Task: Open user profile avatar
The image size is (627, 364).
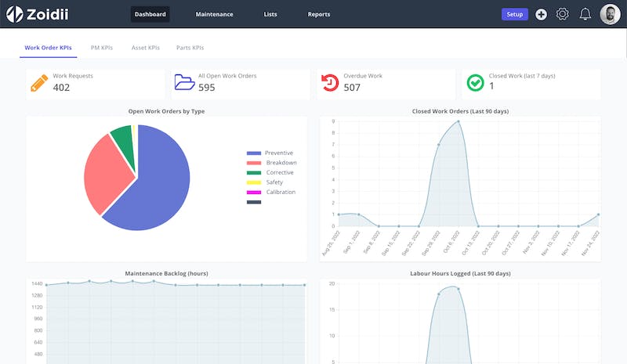Action: pyautogui.click(x=610, y=14)
